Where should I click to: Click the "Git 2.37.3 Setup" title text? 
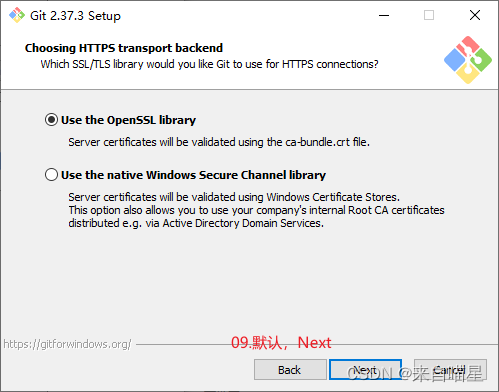pos(75,16)
